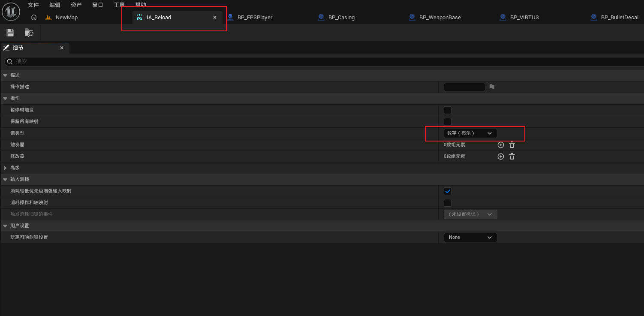
Task: Click the BP_VIRTUS blueprint icon
Action: click(x=503, y=17)
